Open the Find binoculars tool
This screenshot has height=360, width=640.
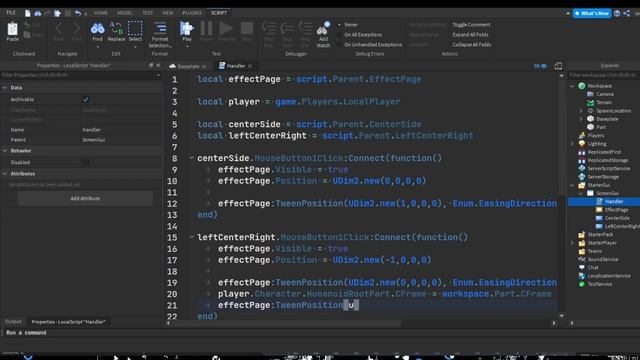point(97,29)
